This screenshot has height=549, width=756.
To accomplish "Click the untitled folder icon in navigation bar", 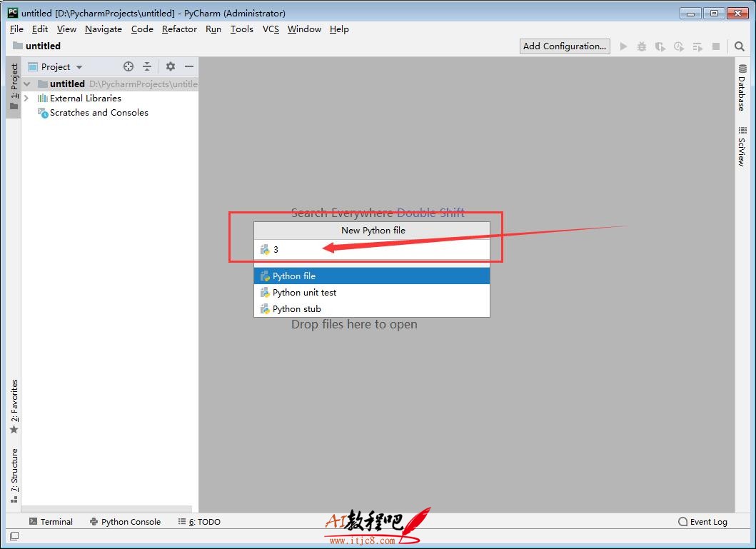I will (x=17, y=46).
